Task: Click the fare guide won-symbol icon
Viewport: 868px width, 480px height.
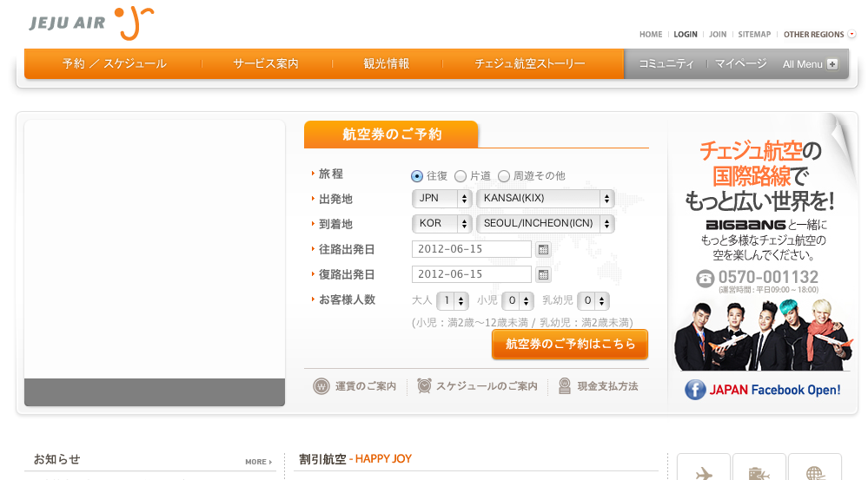Action: tap(321, 386)
